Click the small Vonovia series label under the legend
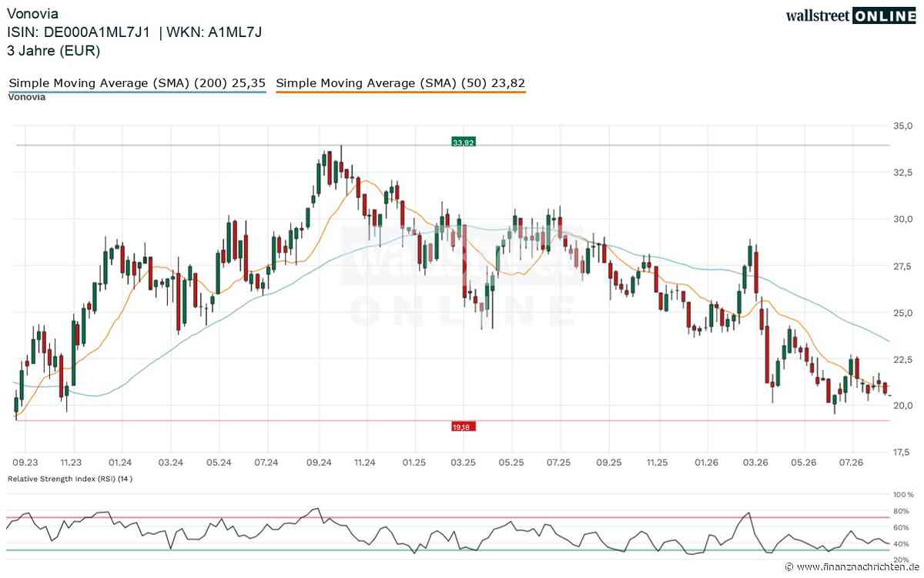Image resolution: width=924 pixels, height=578 pixels. click(27, 97)
